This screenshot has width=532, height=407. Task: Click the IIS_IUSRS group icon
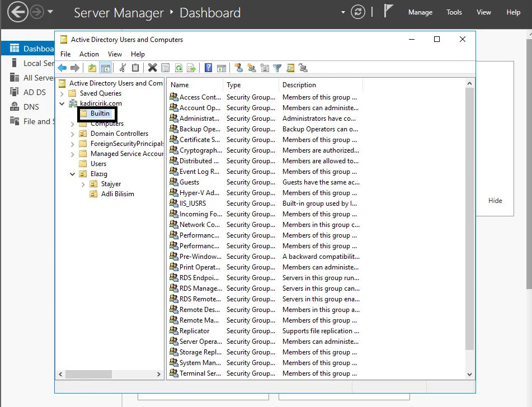174,203
